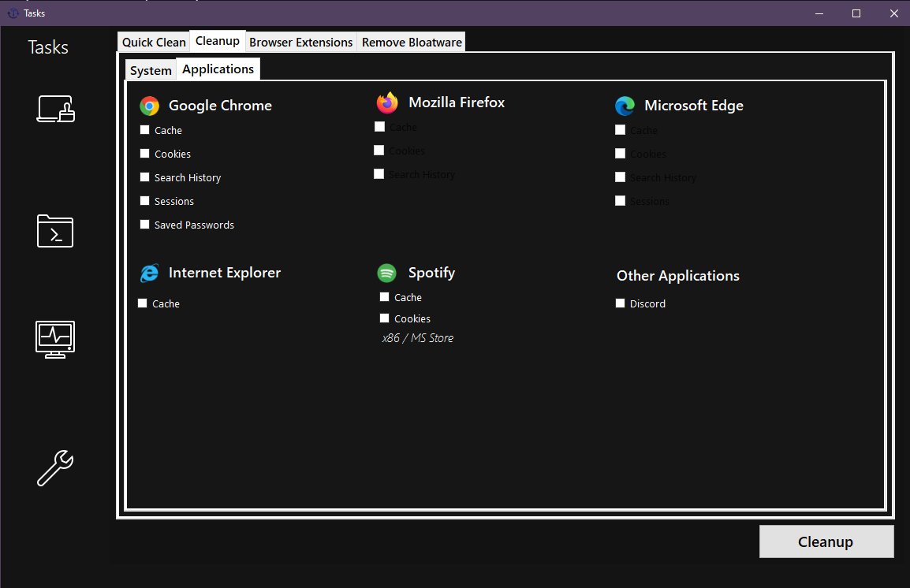Click the Microsoft Edge heading
This screenshot has height=588, width=910.
[693, 106]
